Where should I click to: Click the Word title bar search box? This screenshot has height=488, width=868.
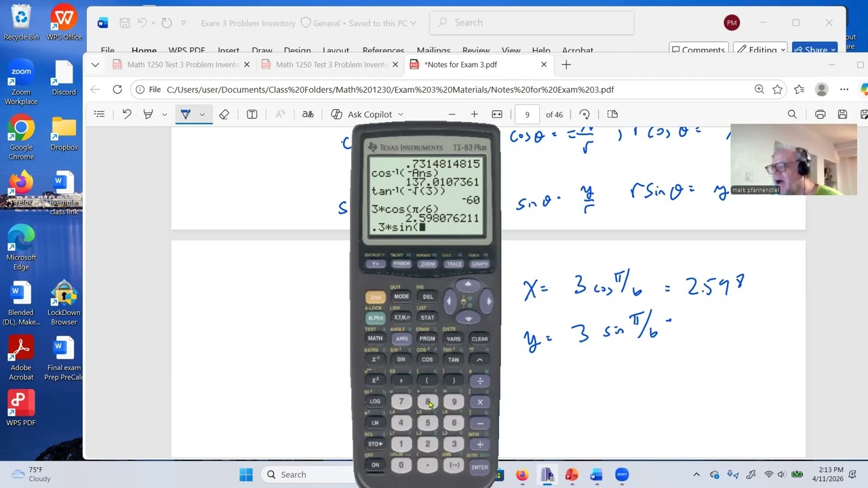532,23
